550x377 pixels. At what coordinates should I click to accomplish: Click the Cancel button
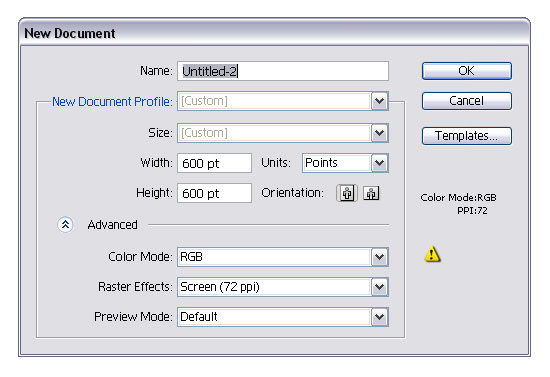[467, 101]
